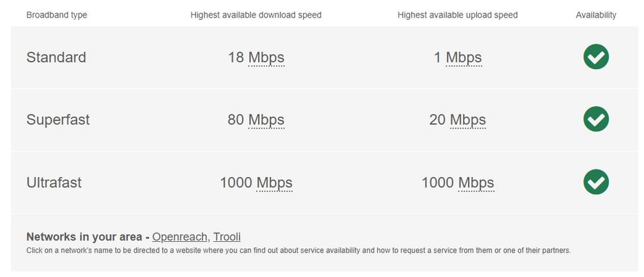Click Mbps abbreviation in Ultrafast download speed
This screenshot has width=644, height=277.
[274, 183]
